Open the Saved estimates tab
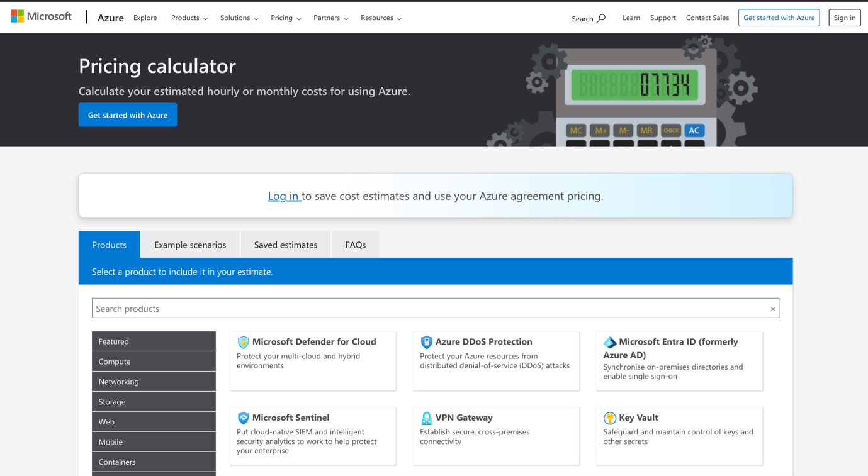 click(x=286, y=245)
